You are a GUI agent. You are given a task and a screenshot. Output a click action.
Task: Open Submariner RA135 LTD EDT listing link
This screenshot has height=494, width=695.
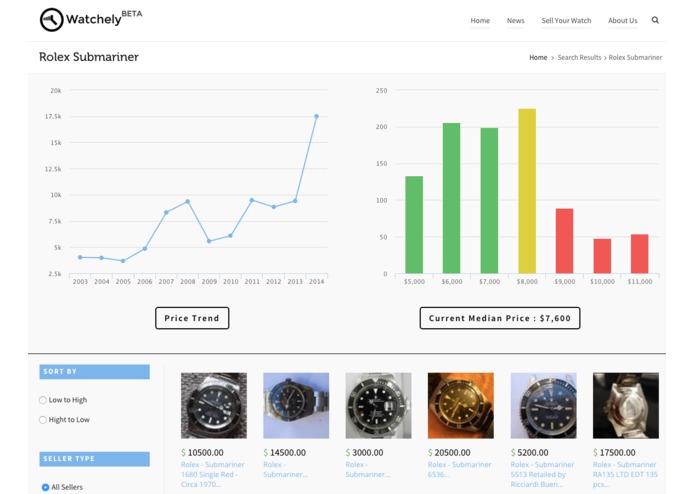click(x=625, y=475)
